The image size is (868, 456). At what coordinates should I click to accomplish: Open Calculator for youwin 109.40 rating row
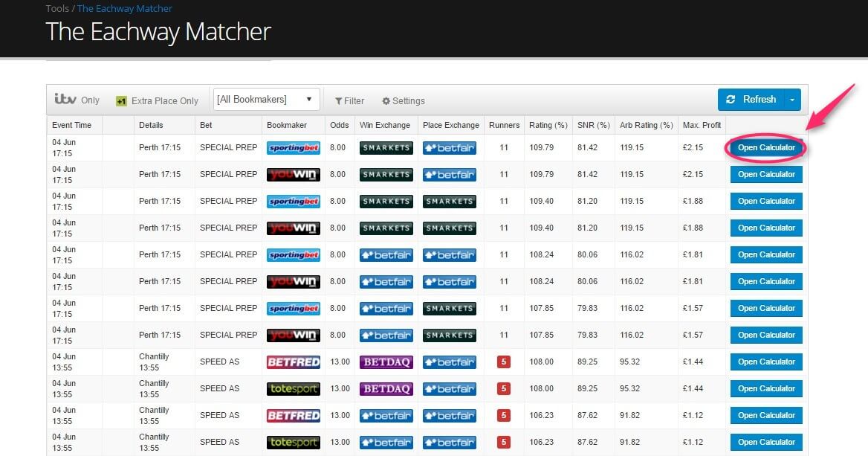[766, 228]
